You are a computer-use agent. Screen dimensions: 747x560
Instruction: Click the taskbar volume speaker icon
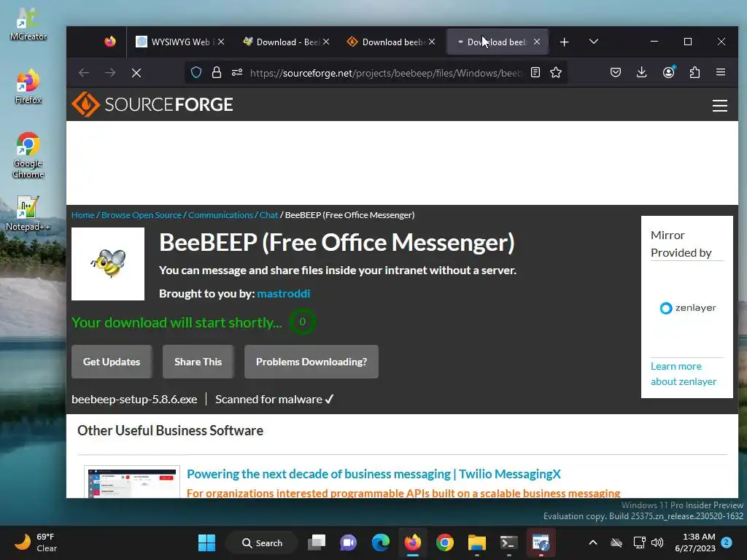click(657, 542)
